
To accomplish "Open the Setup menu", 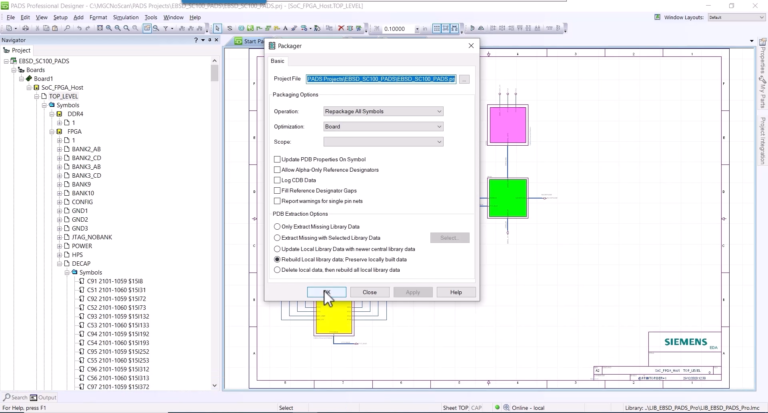I will [x=60, y=17].
